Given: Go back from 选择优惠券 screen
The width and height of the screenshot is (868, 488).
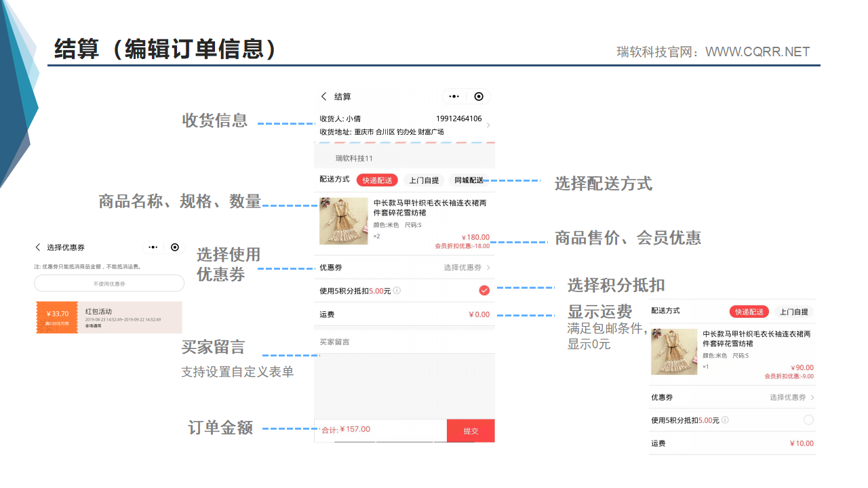Looking at the screenshot, I should [x=38, y=247].
